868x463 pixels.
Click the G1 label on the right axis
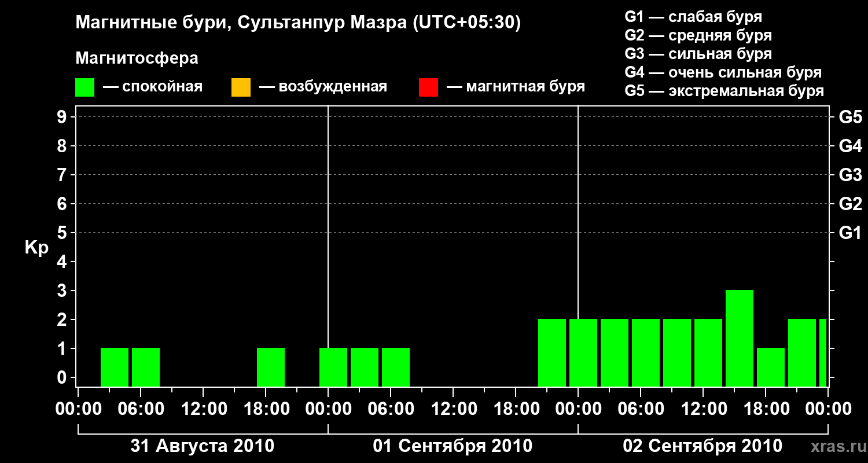[x=850, y=233]
